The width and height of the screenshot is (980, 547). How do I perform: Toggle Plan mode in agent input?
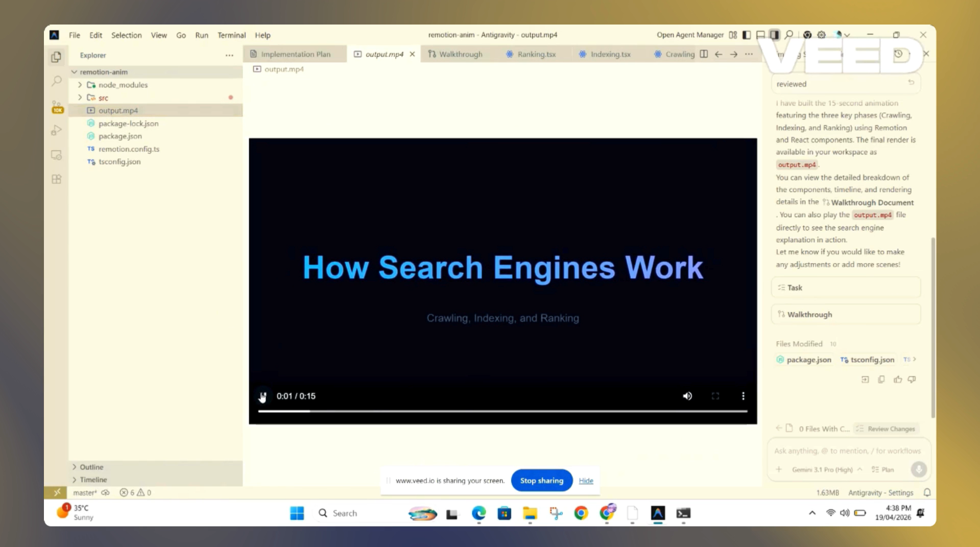click(x=883, y=469)
